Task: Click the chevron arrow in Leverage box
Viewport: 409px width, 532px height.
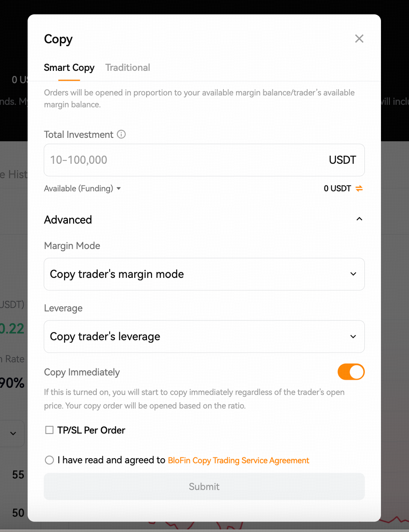Action: click(353, 336)
